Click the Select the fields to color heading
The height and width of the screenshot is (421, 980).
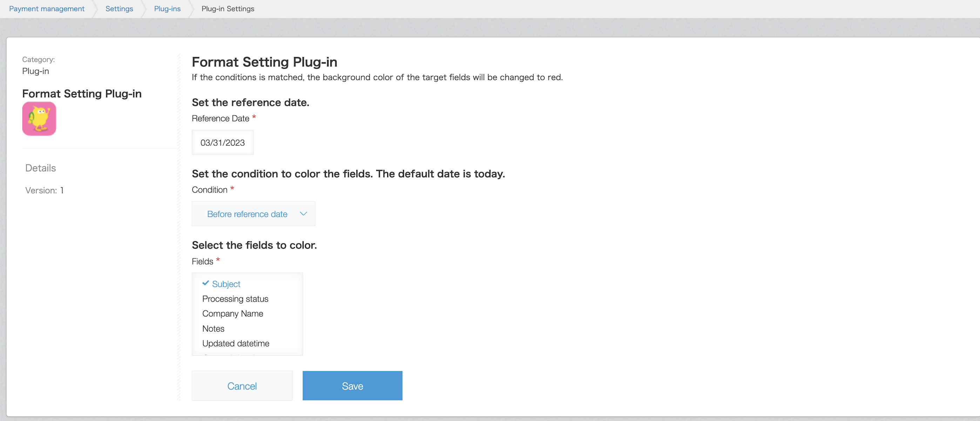(x=254, y=245)
